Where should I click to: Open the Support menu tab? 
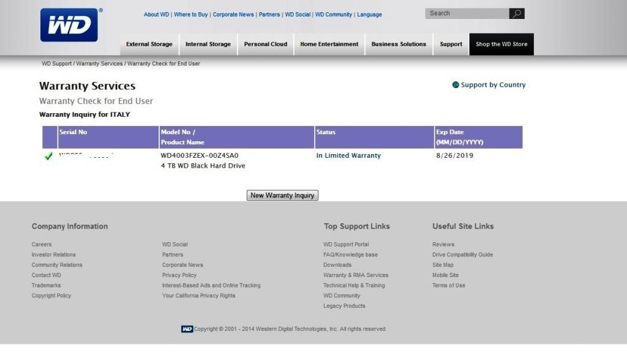(x=451, y=44)
